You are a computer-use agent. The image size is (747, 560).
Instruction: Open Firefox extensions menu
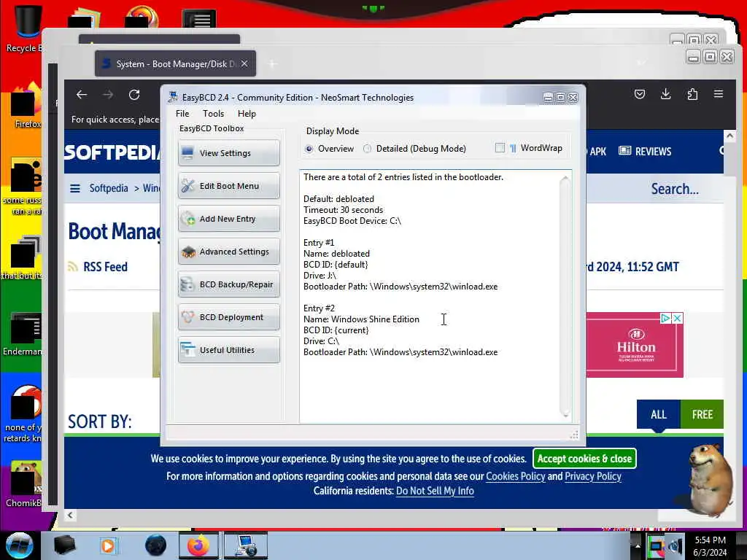click(x=692, y=94)
